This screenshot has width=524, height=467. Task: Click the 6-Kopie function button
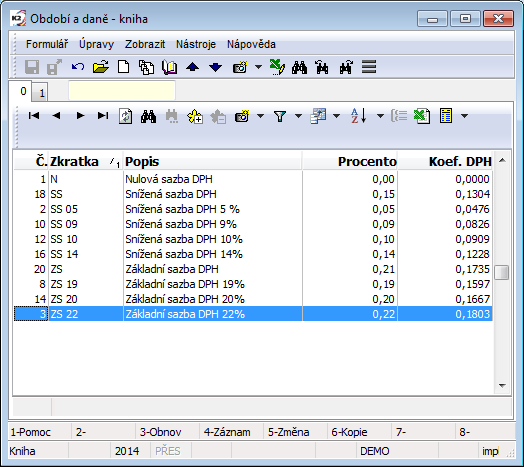tap(359, 432)
